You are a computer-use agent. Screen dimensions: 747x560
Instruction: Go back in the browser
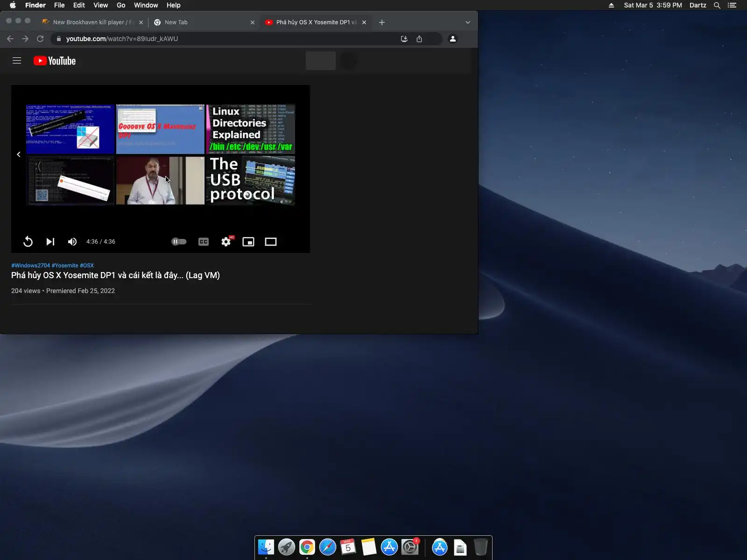click(x=10, y=39)
